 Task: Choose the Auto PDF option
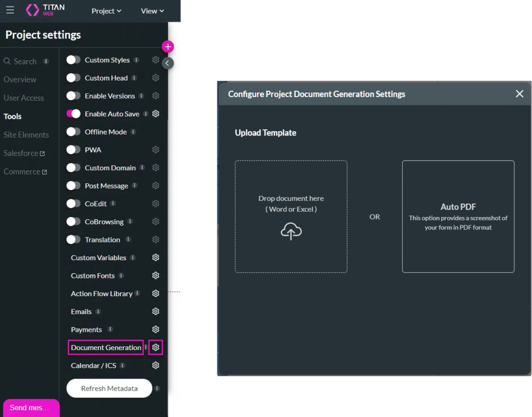coord(458,216)
